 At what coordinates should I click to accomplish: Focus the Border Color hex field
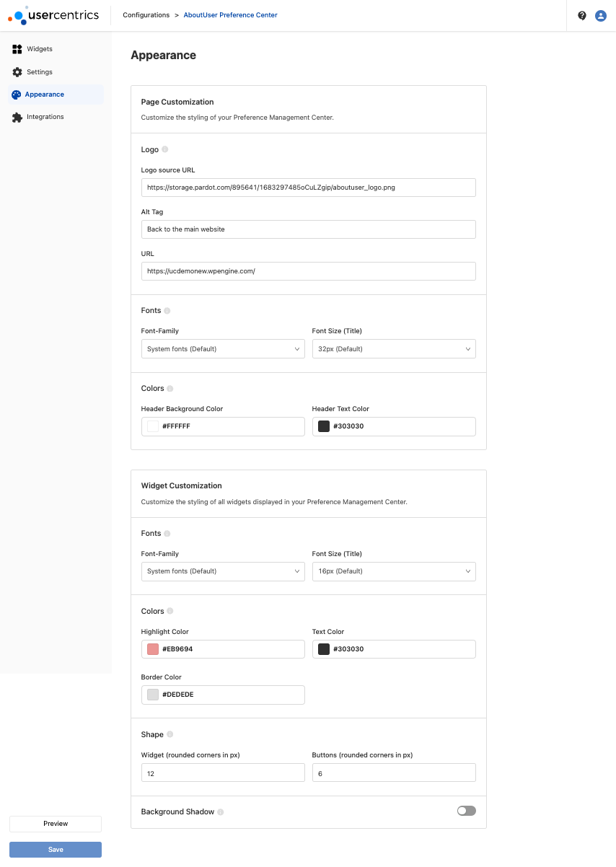coord(223,695)
